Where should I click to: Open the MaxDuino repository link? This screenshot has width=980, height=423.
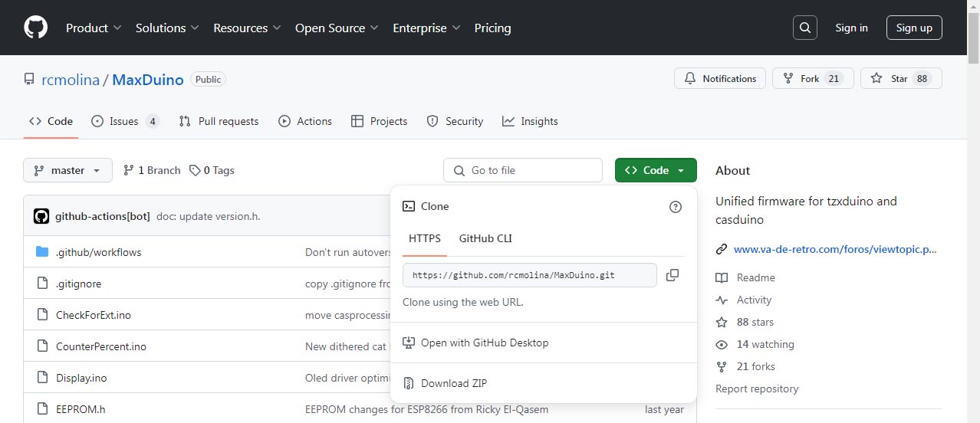[148, 79]
